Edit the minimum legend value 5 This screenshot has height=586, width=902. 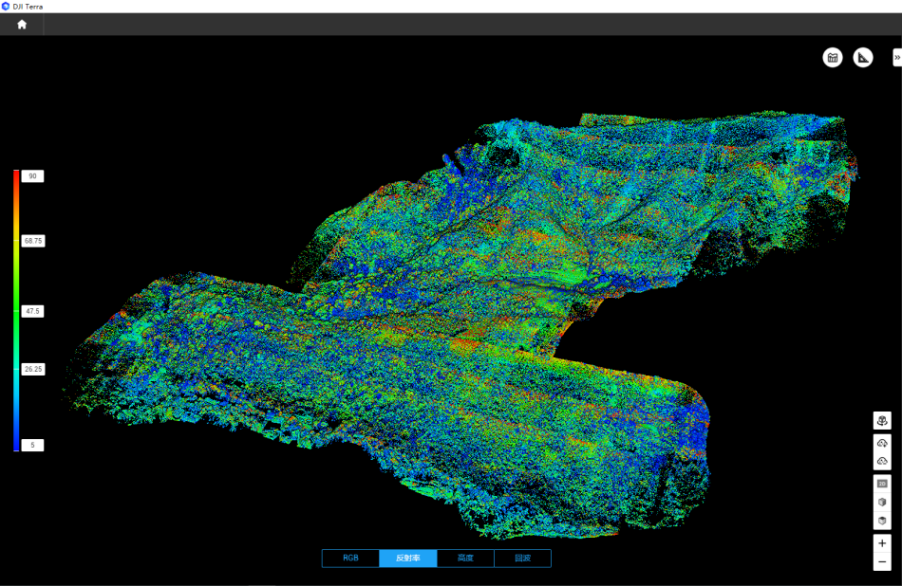[33, 445]
